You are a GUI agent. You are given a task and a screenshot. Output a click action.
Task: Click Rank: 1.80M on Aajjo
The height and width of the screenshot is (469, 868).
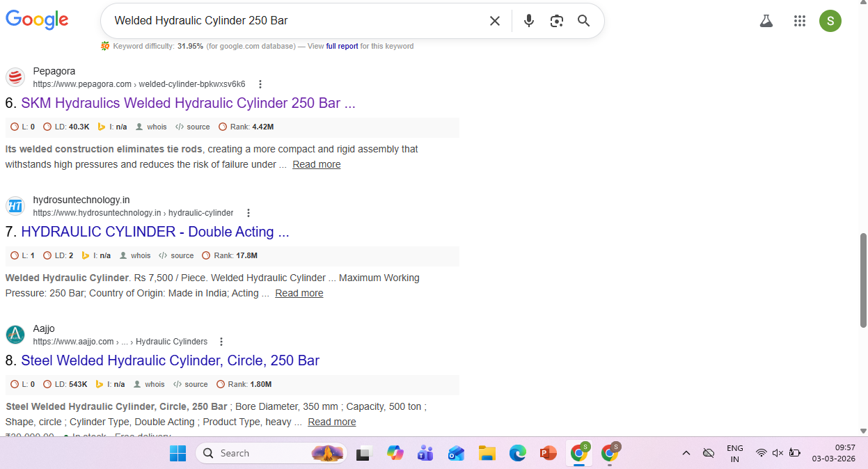[244, 384]
